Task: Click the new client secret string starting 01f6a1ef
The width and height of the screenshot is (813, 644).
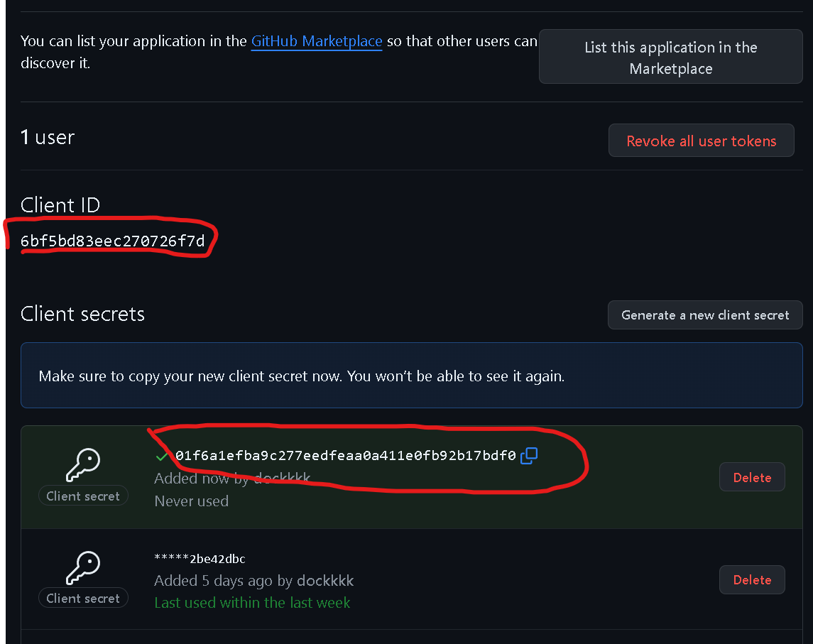Action: [x=345, y=456]
